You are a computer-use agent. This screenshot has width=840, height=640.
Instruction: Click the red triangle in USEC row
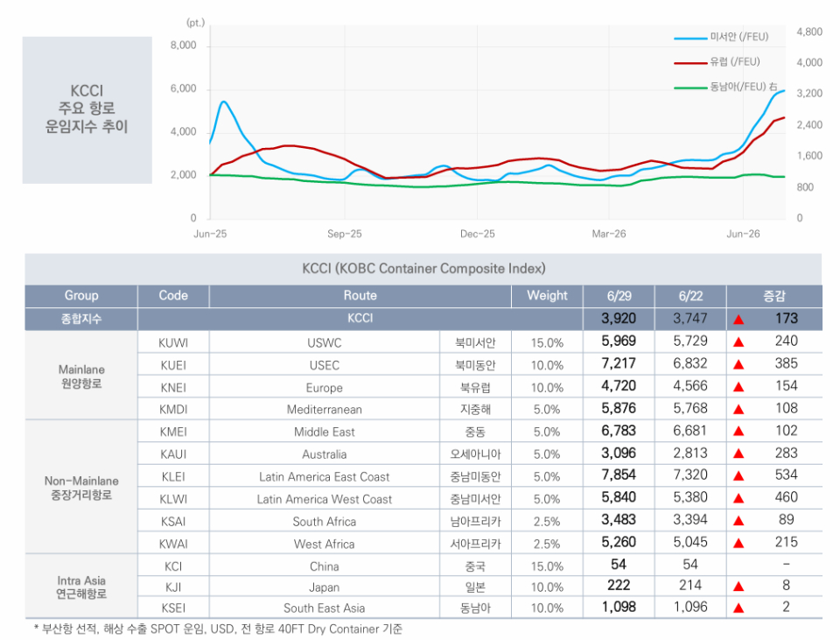[738, 364]
